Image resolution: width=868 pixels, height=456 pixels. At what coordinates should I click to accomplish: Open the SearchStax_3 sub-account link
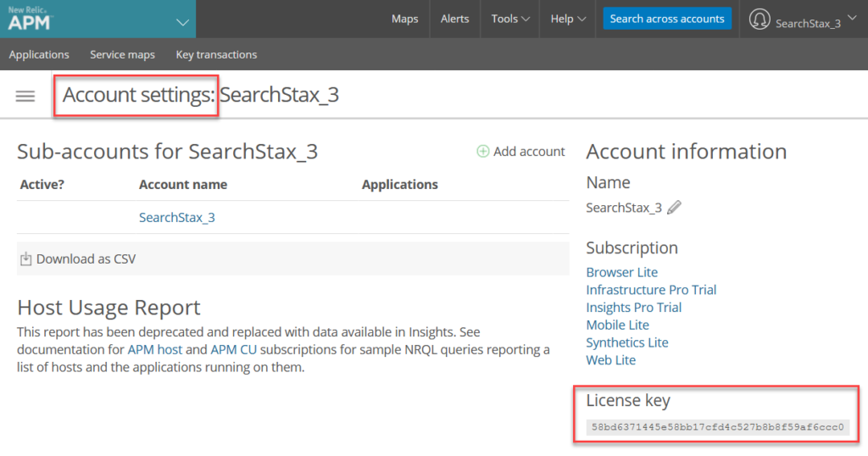point(176,218)
